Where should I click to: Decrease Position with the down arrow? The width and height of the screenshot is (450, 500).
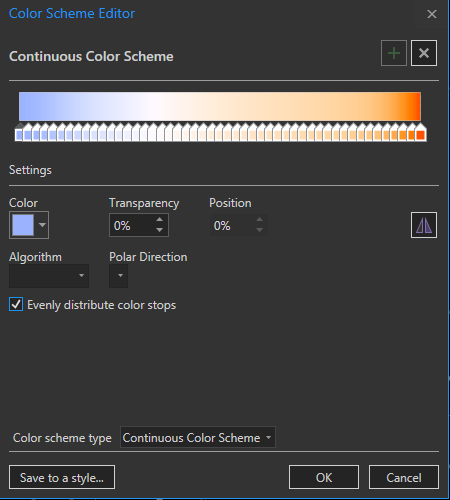tap(259, 230)
